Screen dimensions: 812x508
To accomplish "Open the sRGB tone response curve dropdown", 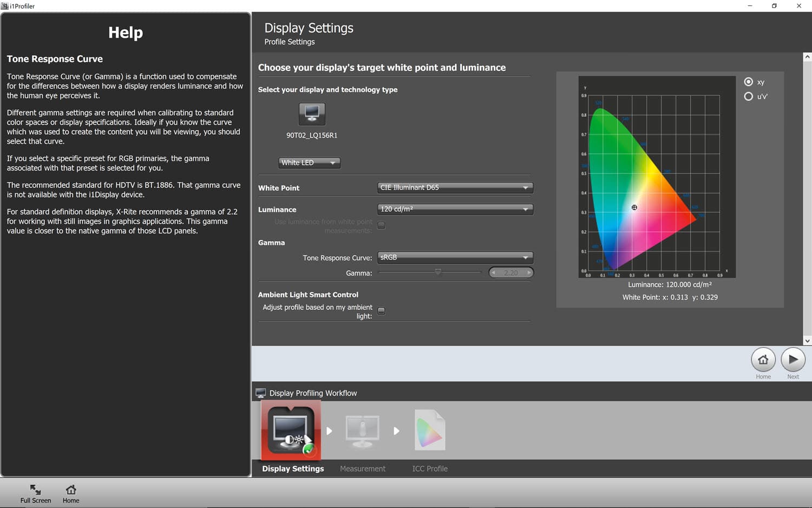I will coord(455,257).
